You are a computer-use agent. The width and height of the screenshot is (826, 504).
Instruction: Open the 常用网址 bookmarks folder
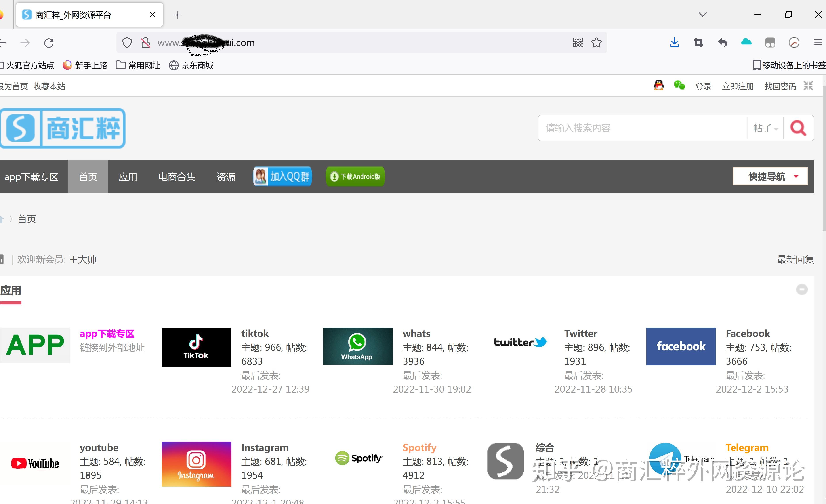point(138,65)
